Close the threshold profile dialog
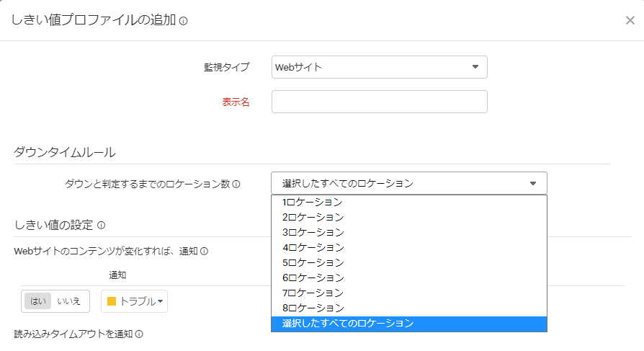The image size is (644, 351). point(630,20)
